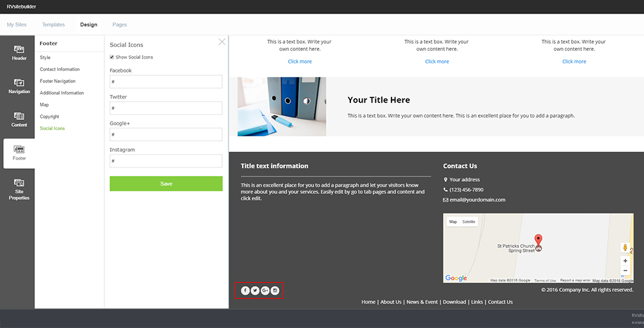Select Contact Information in Footer menu
Screen dimensions: 644x328
(60, 70)
